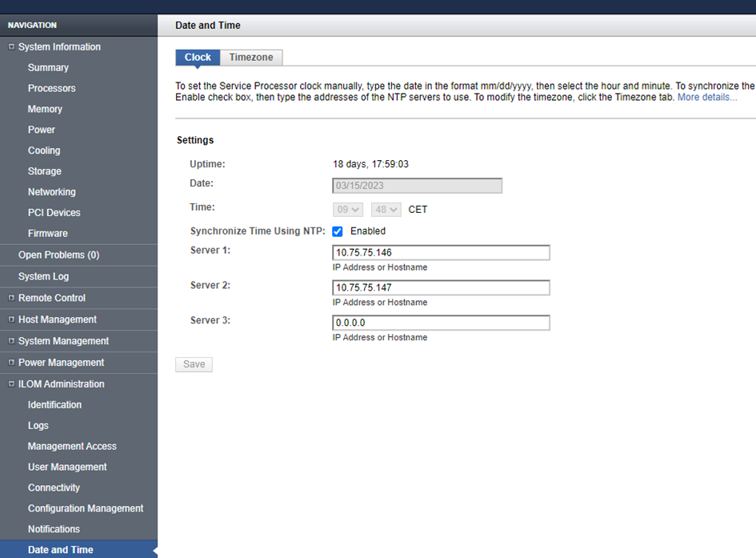Switch to the Timezone tab

coord(251,58)
